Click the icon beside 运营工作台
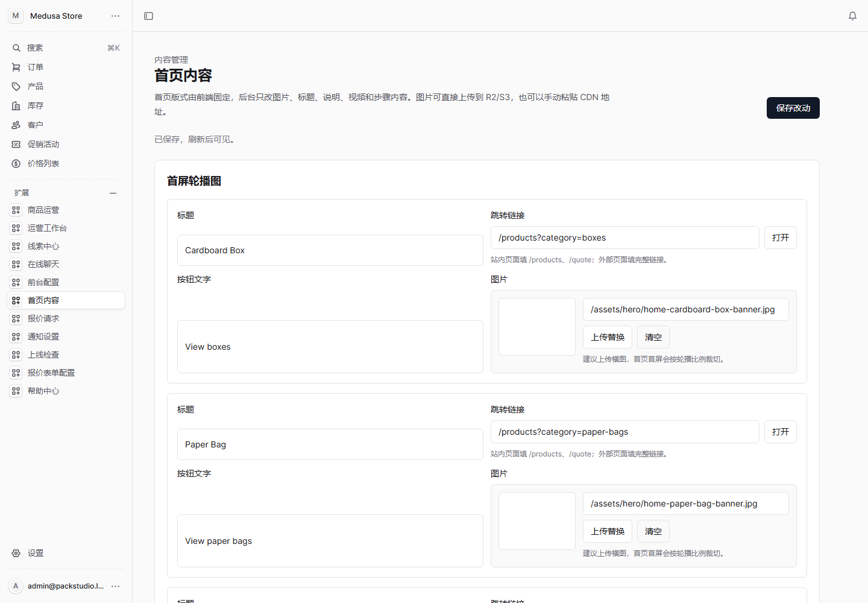 (16, 228)
